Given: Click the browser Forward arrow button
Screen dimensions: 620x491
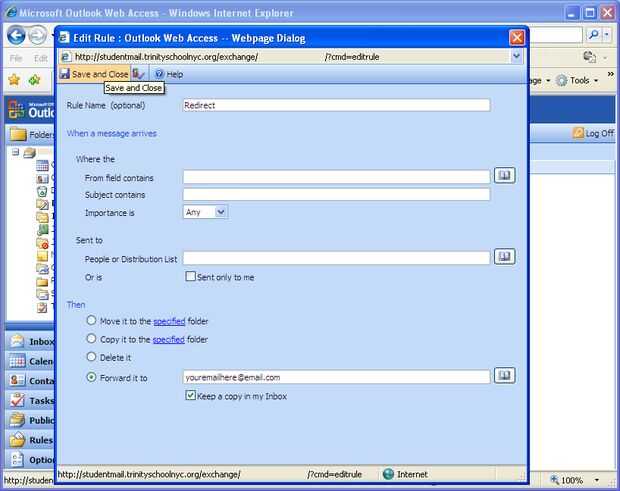Looking at the screenshot, I should pyautogui.click(x=37, y=36).
